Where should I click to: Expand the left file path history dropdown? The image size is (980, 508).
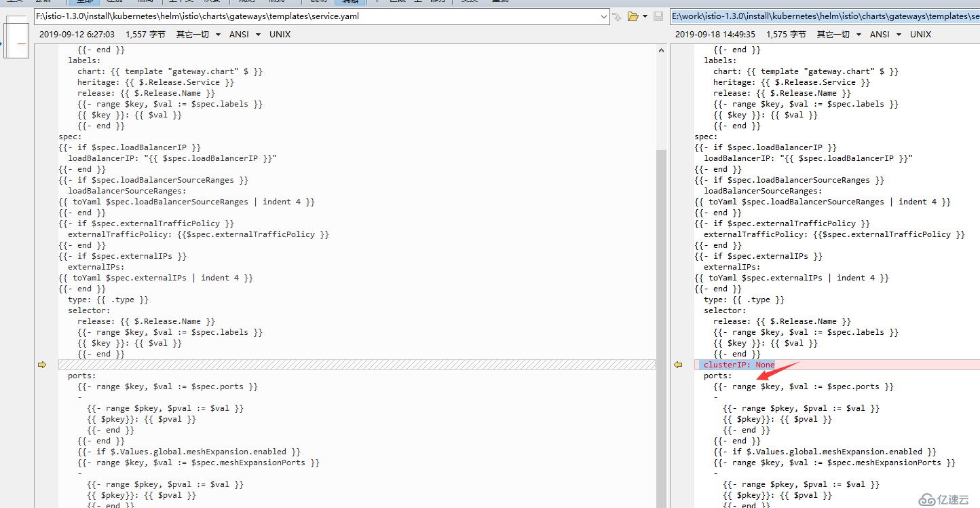coord(603,16)
